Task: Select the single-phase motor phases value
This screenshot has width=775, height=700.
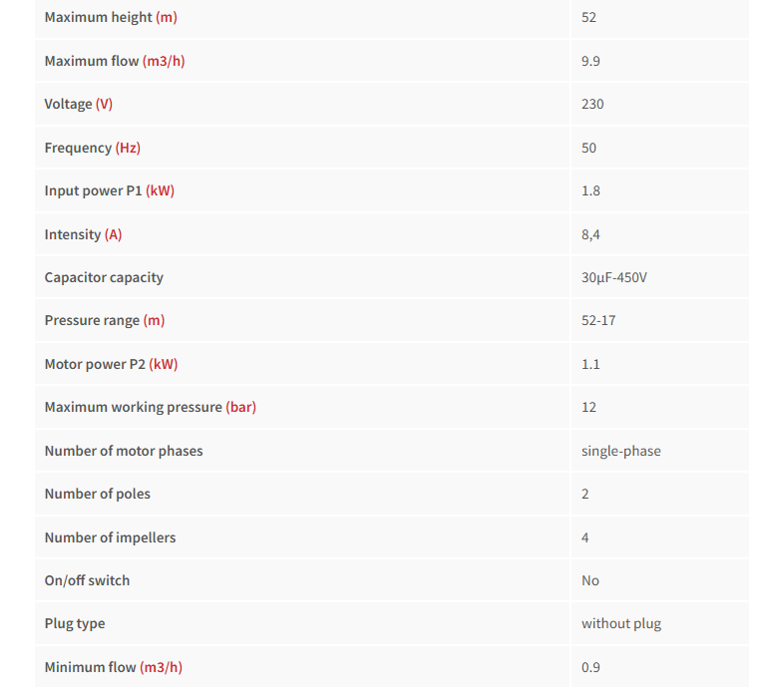Action: click(x=620, y=451)
